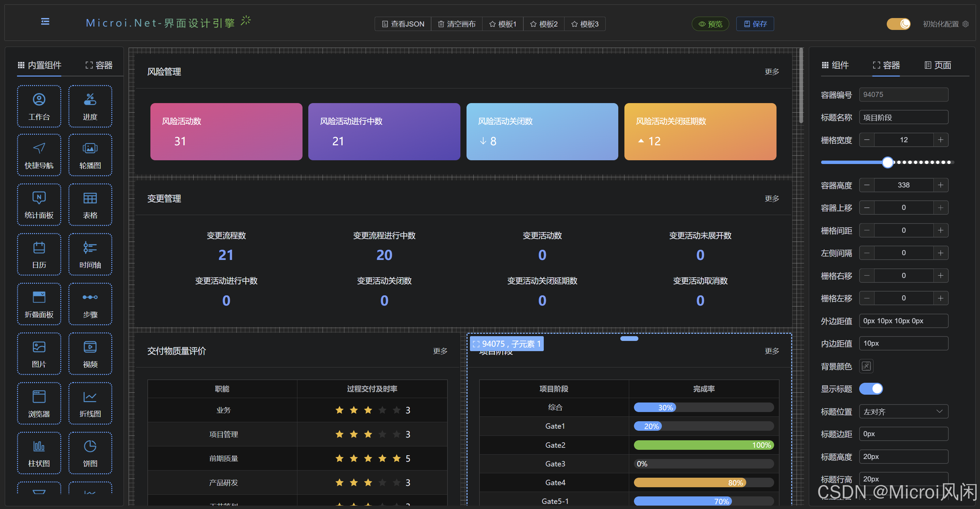
Task: Click the 外边距值 input field
Action: tap(903, 321)
